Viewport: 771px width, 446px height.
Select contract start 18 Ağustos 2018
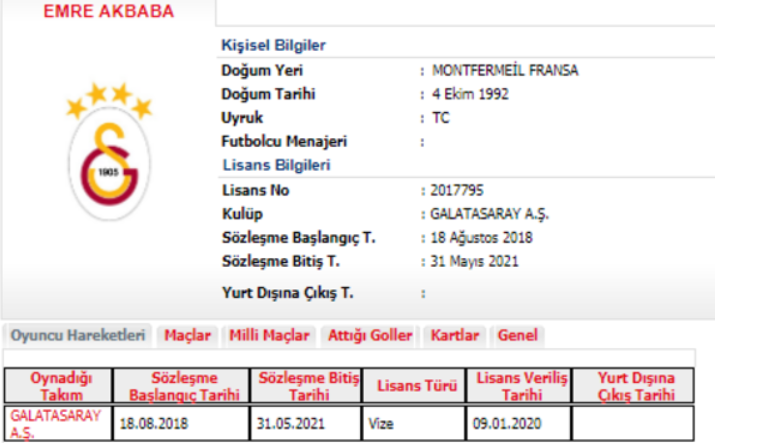(481, 238)
